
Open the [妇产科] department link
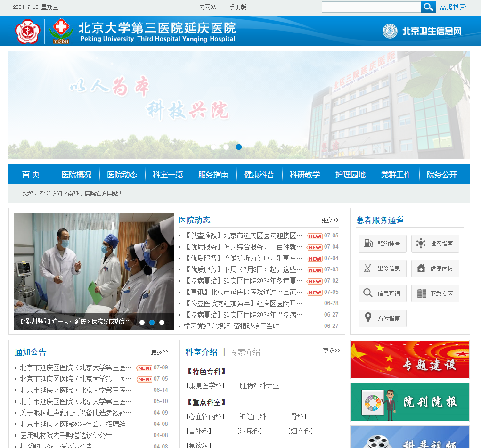pyautogui.click(x=301, y=431)
